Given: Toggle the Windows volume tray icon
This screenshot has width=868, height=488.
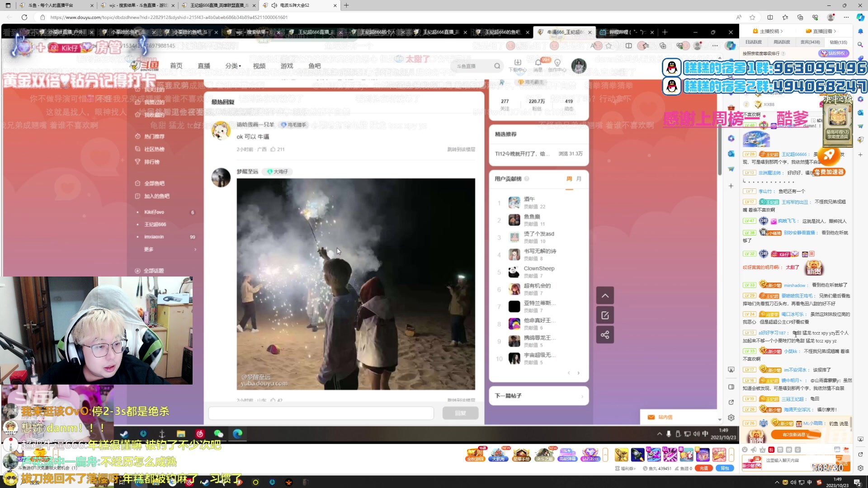Looking at the screenshot, I should pyautogui.click(x=793, y=482).
